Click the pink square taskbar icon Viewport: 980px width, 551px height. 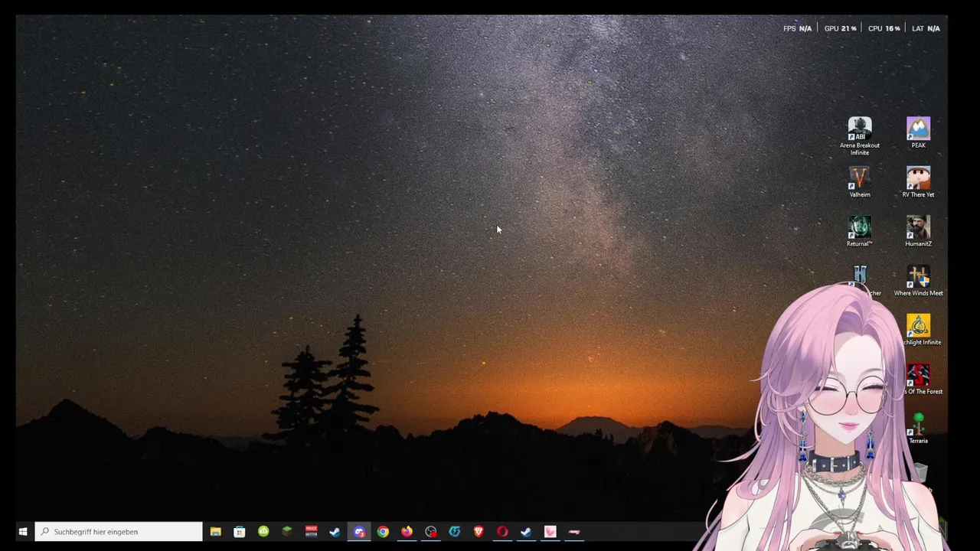[550, 531]
